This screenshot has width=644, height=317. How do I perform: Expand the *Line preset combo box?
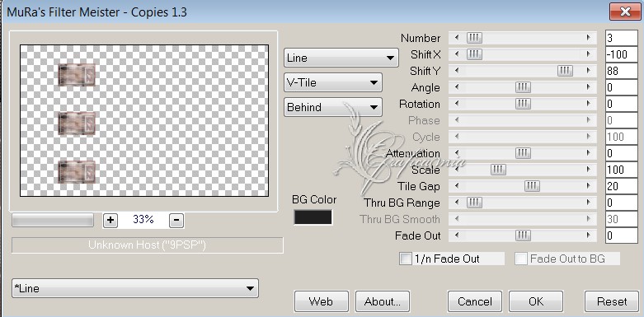click(x=135, y=288)
